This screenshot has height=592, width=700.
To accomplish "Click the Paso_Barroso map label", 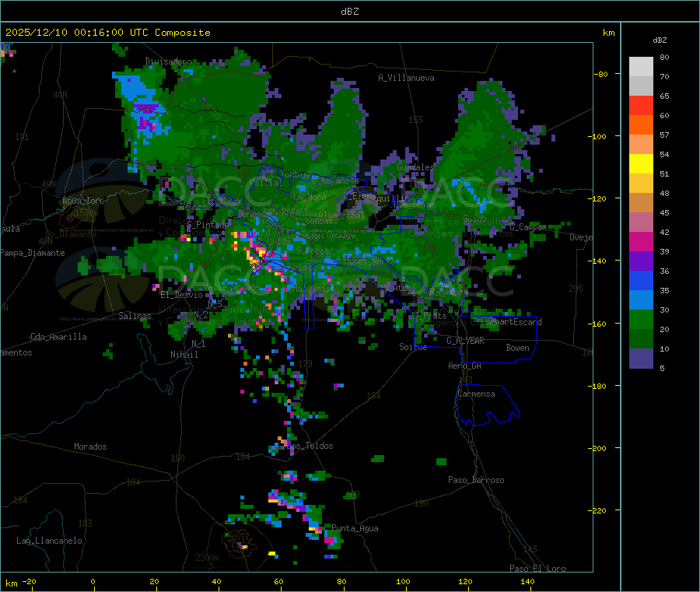I will click(476, 480).
